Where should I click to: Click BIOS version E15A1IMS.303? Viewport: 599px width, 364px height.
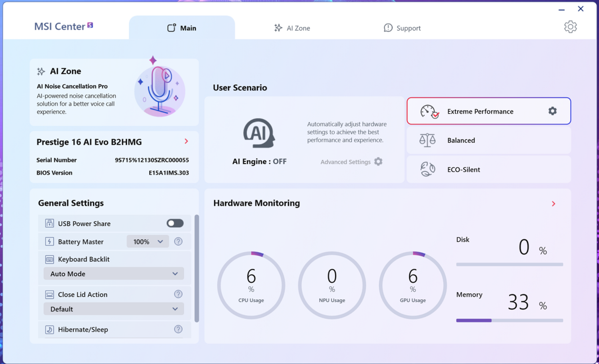coord(169,173)
